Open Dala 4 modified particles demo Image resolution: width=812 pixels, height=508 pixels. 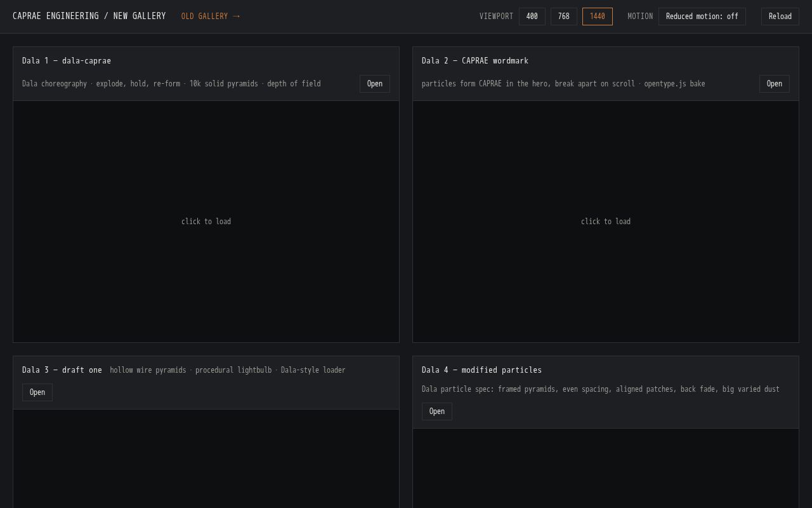pyautogui.click(x=437, y=411)
